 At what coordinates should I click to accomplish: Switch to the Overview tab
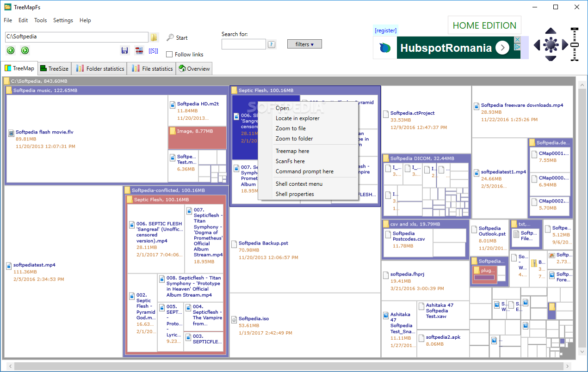194,69
